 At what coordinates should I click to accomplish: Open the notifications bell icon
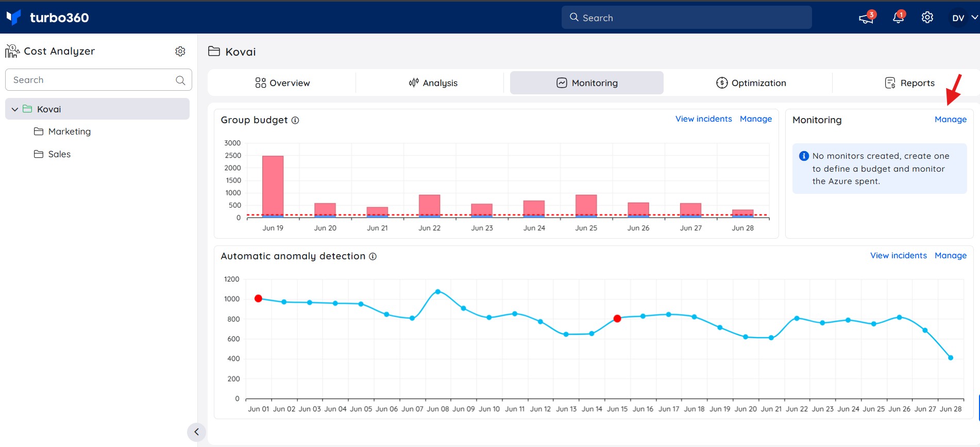[898, 18]
